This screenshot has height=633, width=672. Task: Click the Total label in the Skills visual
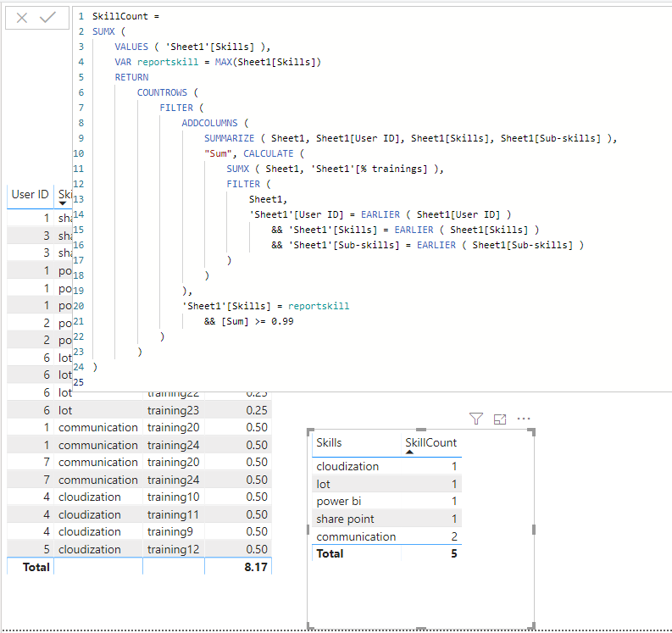[330, 553]
